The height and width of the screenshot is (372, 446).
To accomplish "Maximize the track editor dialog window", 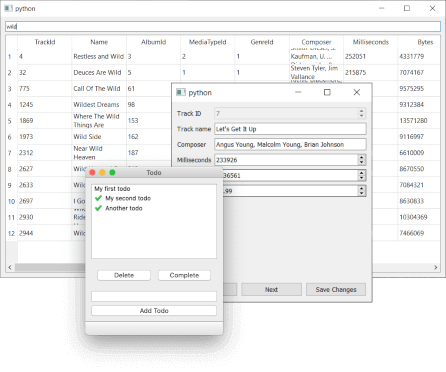I will [x=327, y=92].
